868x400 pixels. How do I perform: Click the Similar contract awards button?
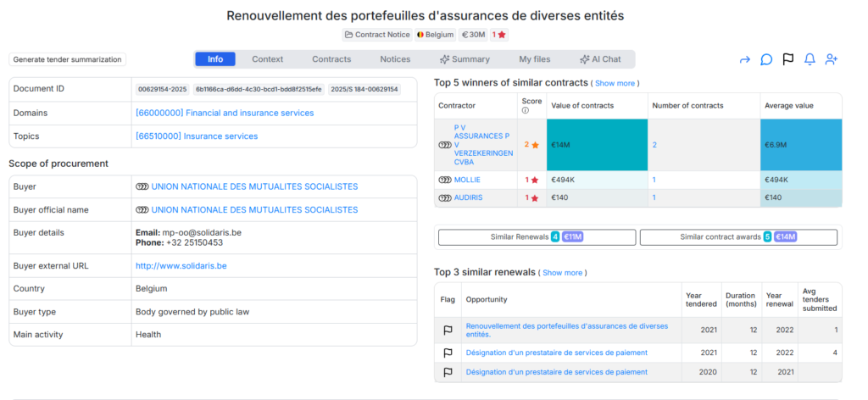tap(738, 237)
